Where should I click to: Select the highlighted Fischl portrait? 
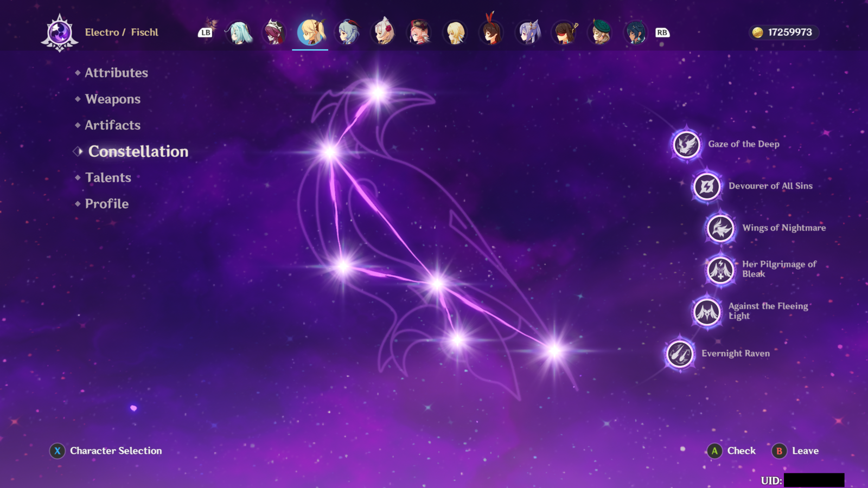point(311,33)
